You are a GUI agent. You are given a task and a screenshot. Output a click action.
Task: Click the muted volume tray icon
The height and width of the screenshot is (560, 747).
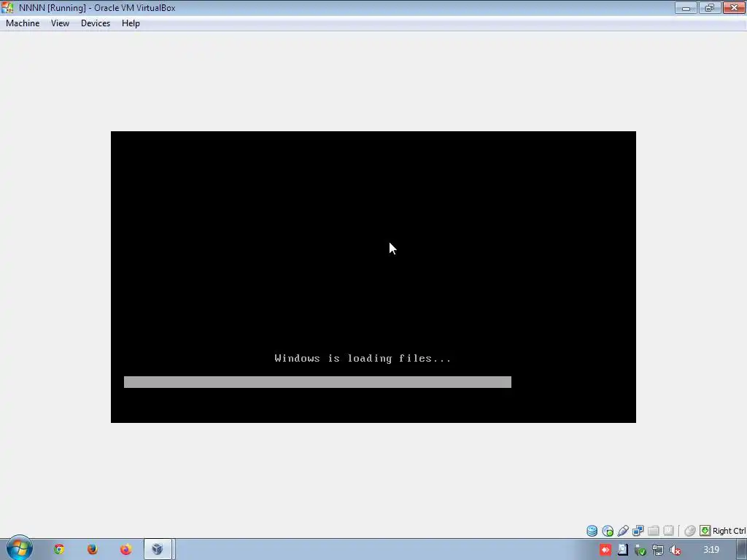click(x=675, y=550)
